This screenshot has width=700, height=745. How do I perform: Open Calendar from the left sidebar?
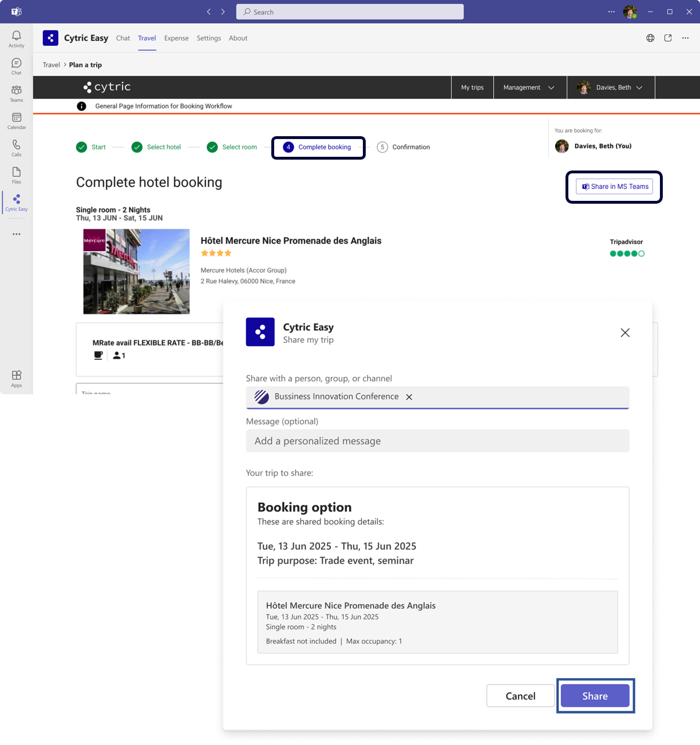[17, 121]
